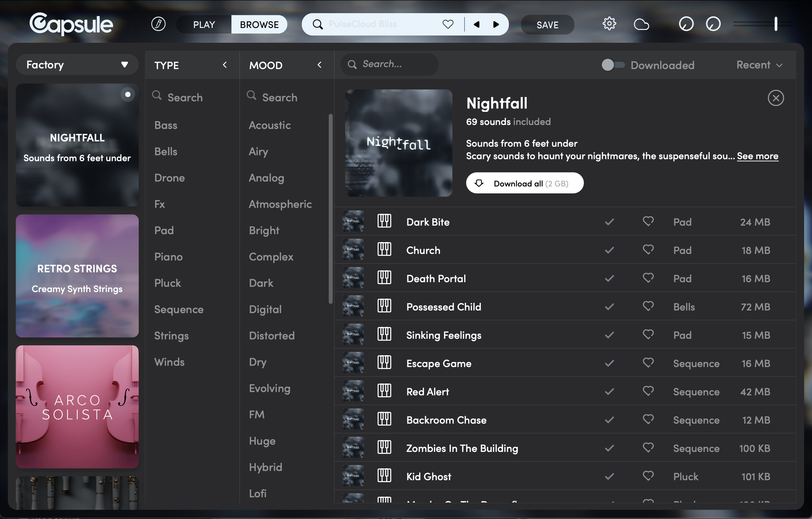Screen dimensions: 812x519
Task: Close the Nightfall detail panel
Action: click(x=775, y=98)
